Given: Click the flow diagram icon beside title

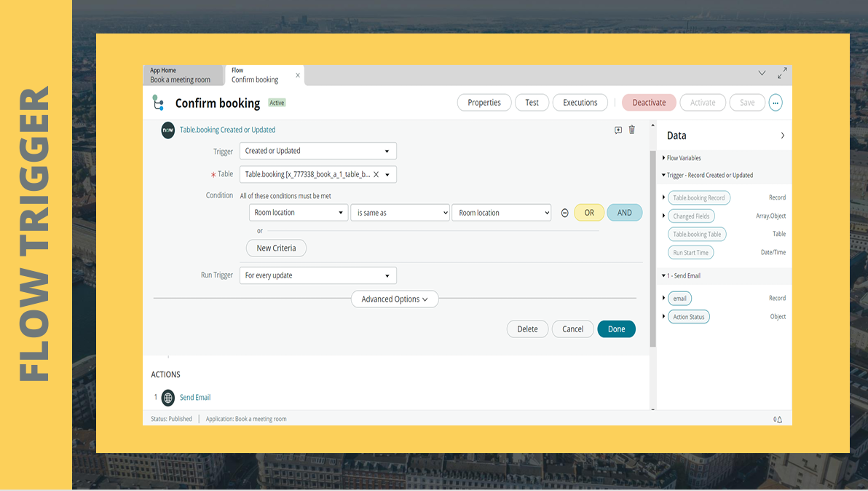Looking at the screenshot, I should click(x=158, y=103).
